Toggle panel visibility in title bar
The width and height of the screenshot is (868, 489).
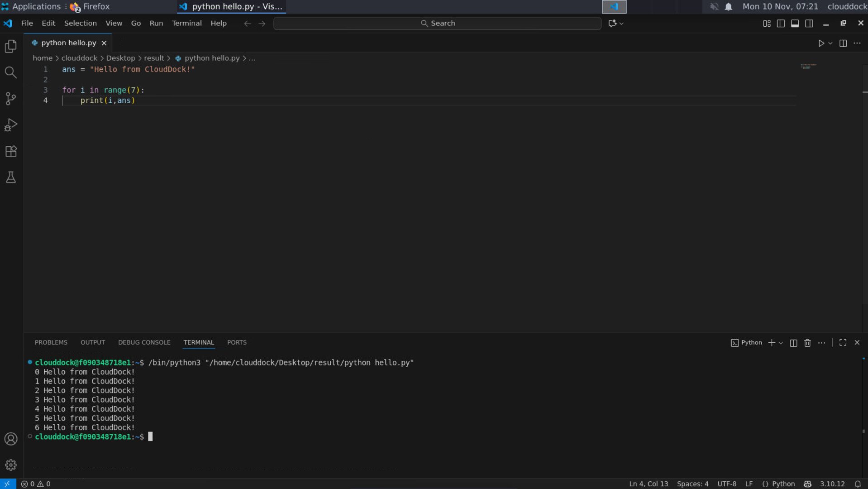pos(795,23)
